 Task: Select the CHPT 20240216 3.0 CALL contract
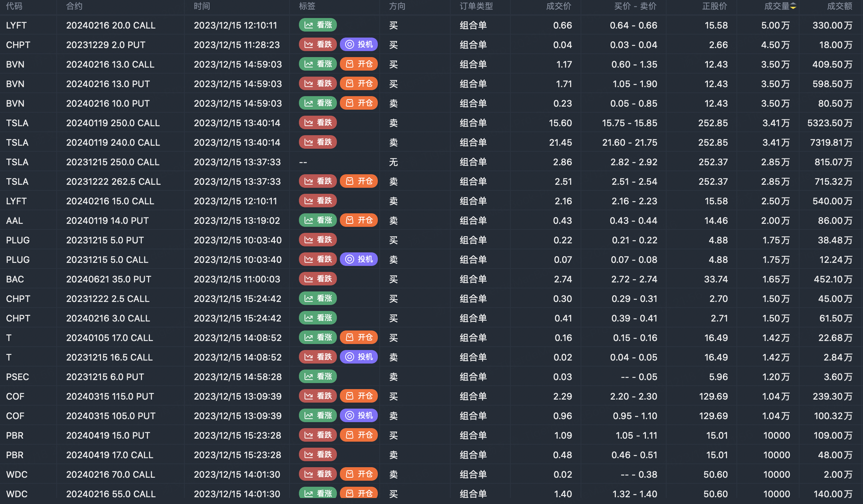click(108, 318)
